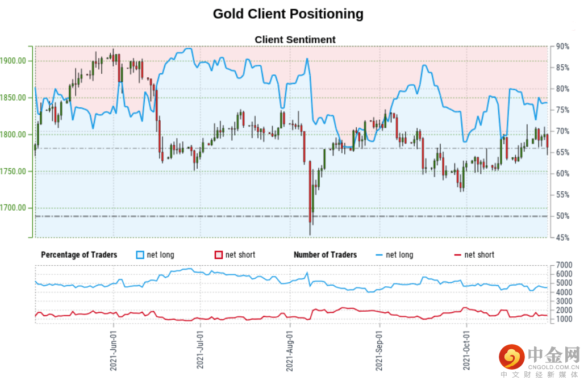The image size is (588, 385).
Task: Select the 2021-Jun-01 date axis label
Action: coord(114,349)
